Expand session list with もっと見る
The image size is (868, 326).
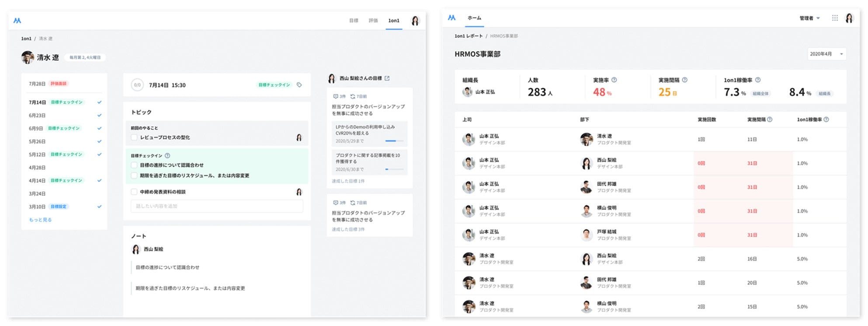click(40, 220)
